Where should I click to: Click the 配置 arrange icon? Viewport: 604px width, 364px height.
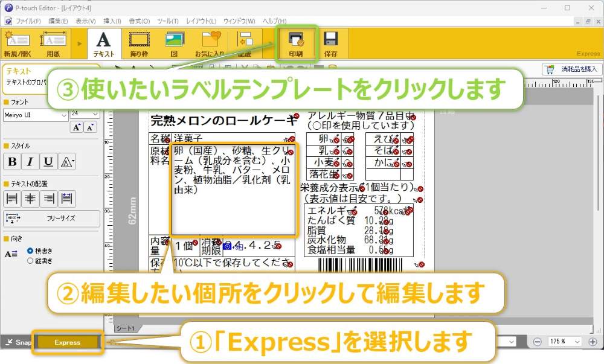point(245,42)
